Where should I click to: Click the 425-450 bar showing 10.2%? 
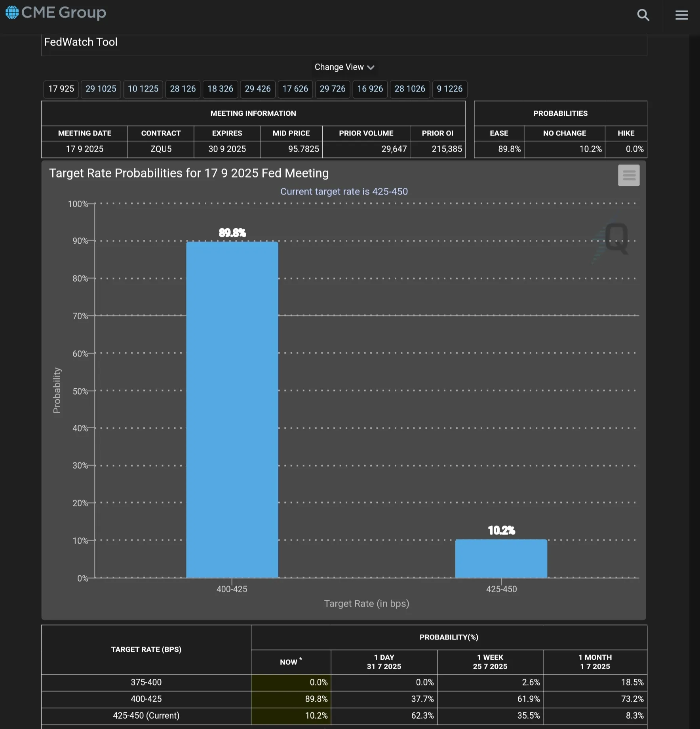coord(501,559)
